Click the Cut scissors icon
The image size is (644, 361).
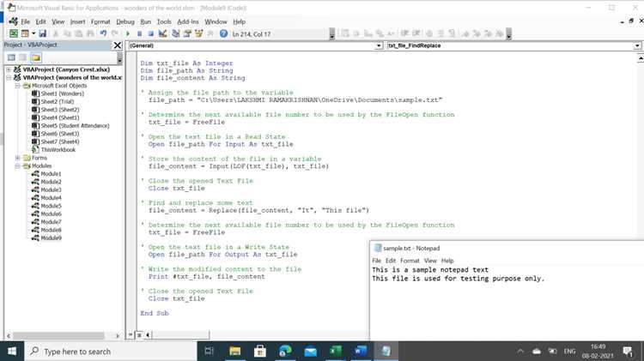56,33
